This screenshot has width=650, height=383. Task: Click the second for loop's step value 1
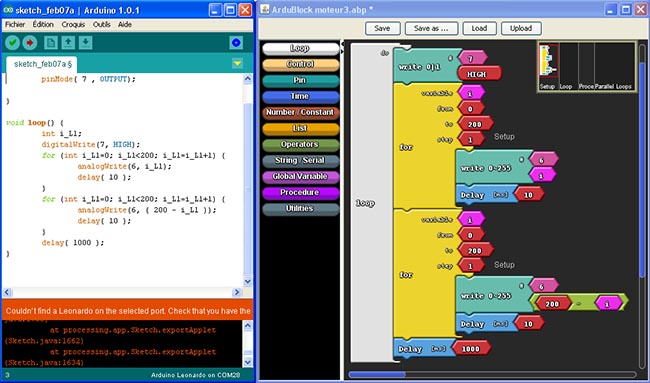[x=471, y=266]
